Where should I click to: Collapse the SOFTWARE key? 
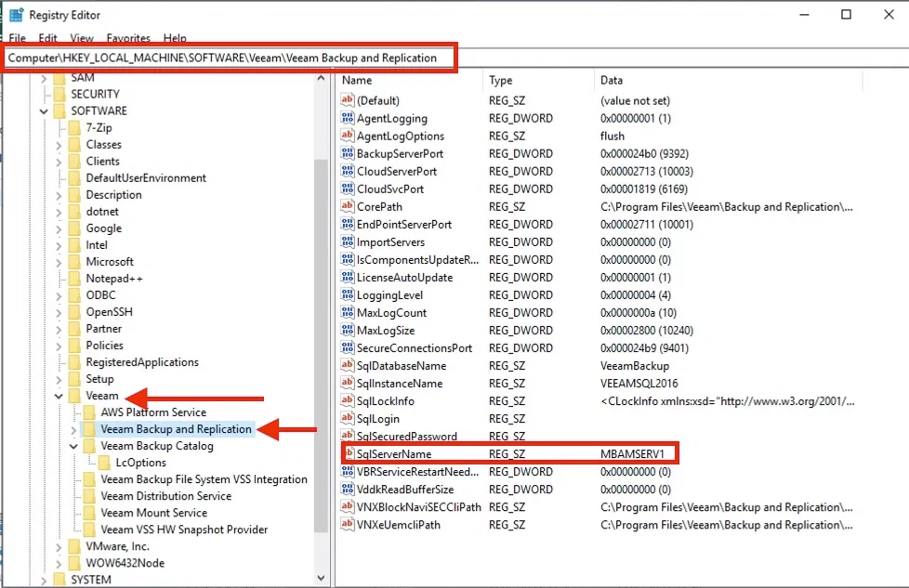44,111
